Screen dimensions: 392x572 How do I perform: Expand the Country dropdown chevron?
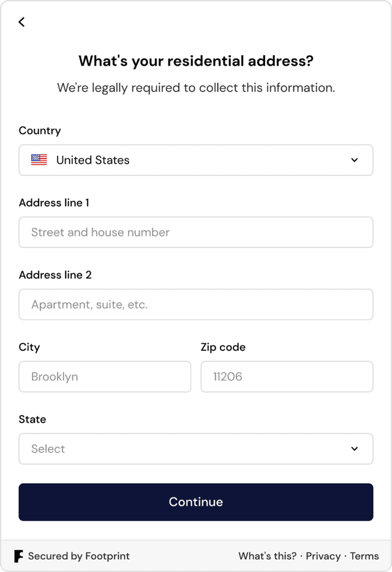[355, 160]
